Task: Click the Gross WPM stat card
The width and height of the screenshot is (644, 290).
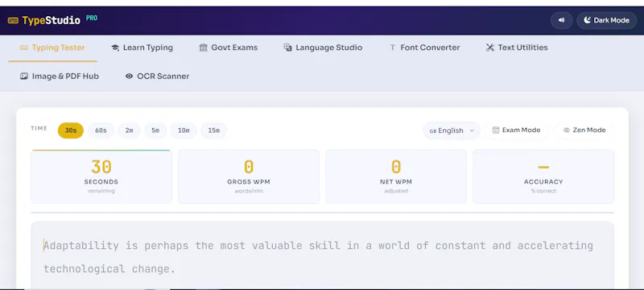Action: pyautogui.click(x=249, y=176)
